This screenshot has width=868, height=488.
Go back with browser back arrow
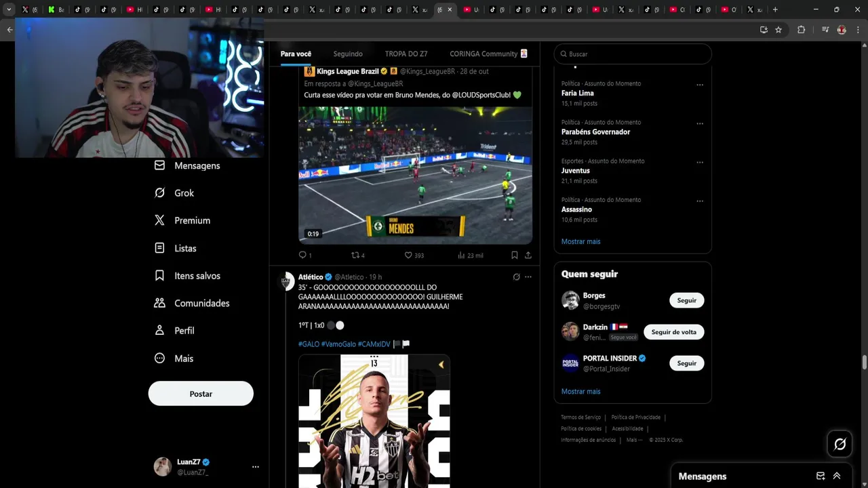[x=9, y=30]
